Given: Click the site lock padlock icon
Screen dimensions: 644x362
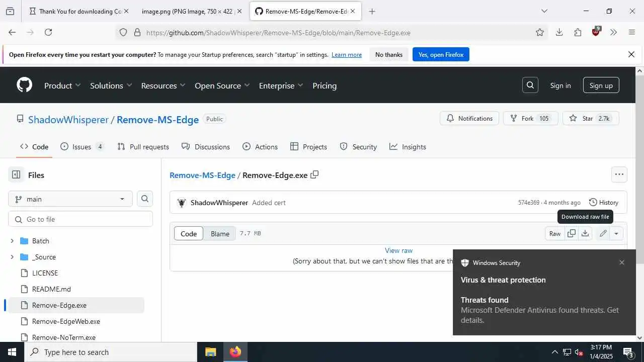Looking at the screenshot, I should pos(137,33).
